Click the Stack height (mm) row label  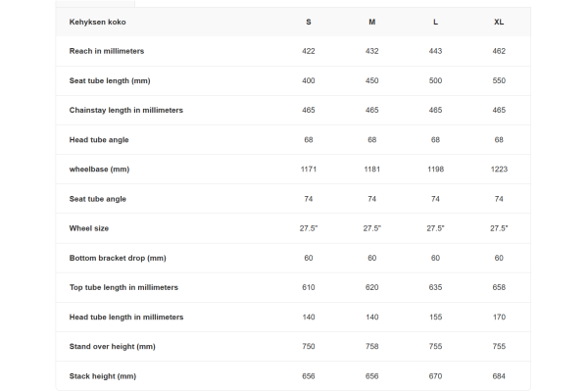103,375
